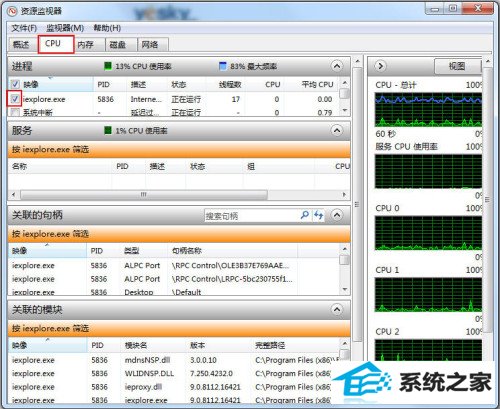Click the refresh handles arrows icon
Viewport: 500px width, 409px height.
click(x=319, y=215)
